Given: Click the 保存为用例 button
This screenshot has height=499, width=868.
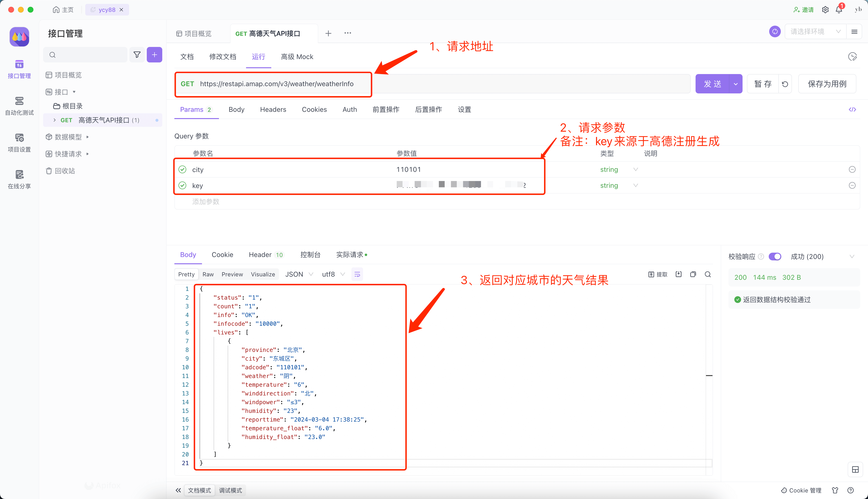Looking at the screenshot, I should pos(827,84).
